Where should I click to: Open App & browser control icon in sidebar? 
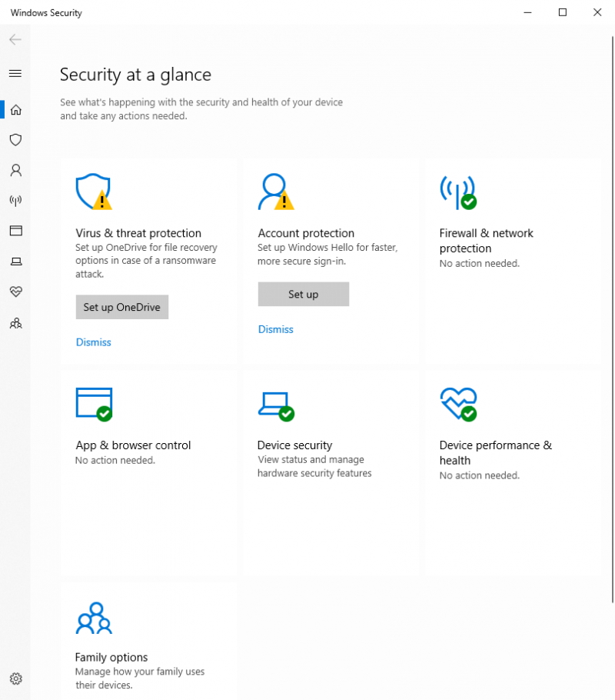16,231
